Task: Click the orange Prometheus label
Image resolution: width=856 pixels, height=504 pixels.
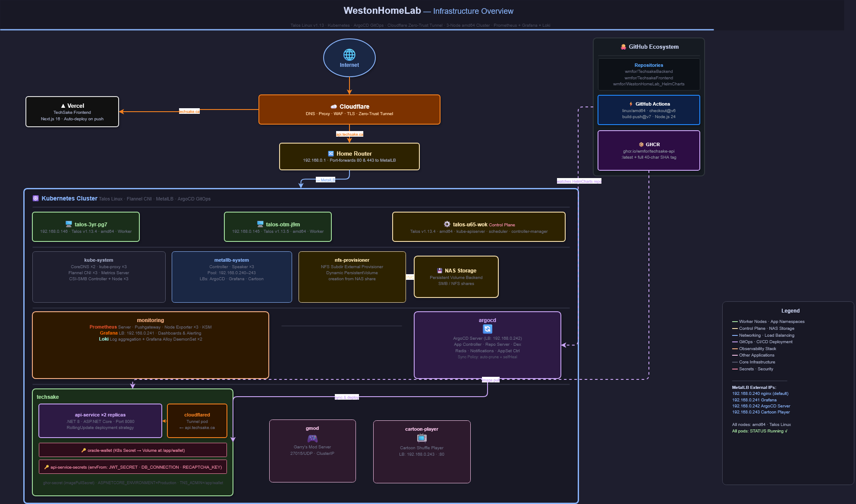Action: (x=103, y=327)
